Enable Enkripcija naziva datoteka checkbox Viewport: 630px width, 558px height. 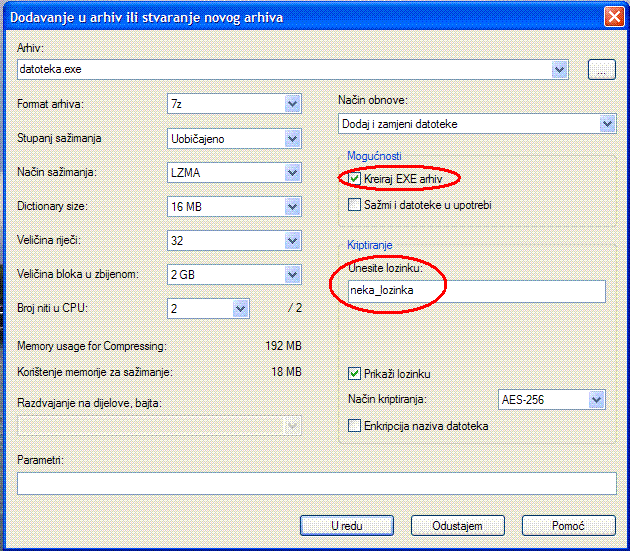[354, 426]
